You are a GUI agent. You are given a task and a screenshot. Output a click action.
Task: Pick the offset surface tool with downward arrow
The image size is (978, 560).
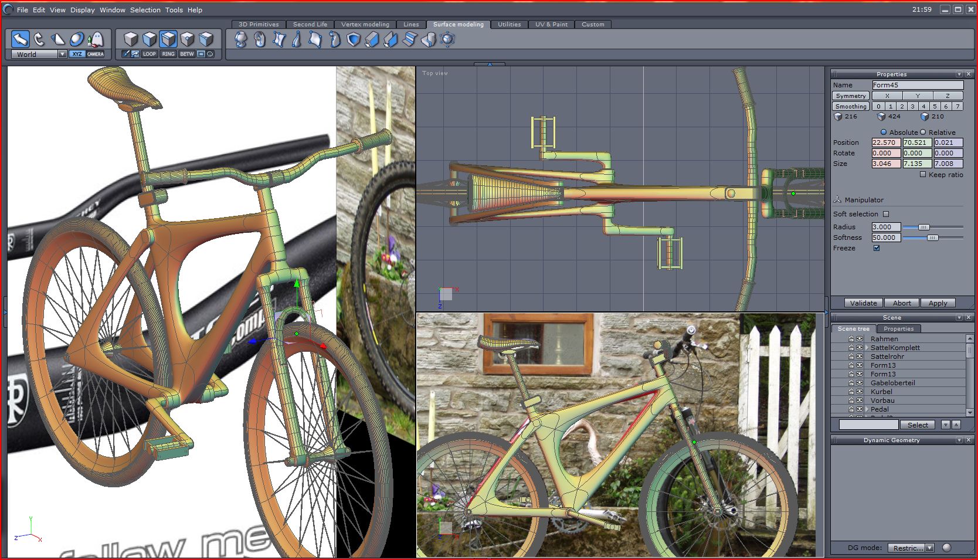pyautogui.click(x=390, y=39)
